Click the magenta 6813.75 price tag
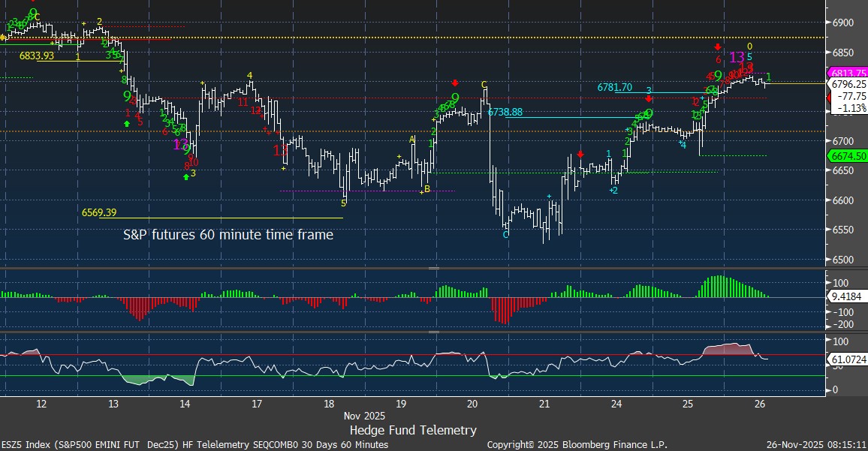 [847, 73]
